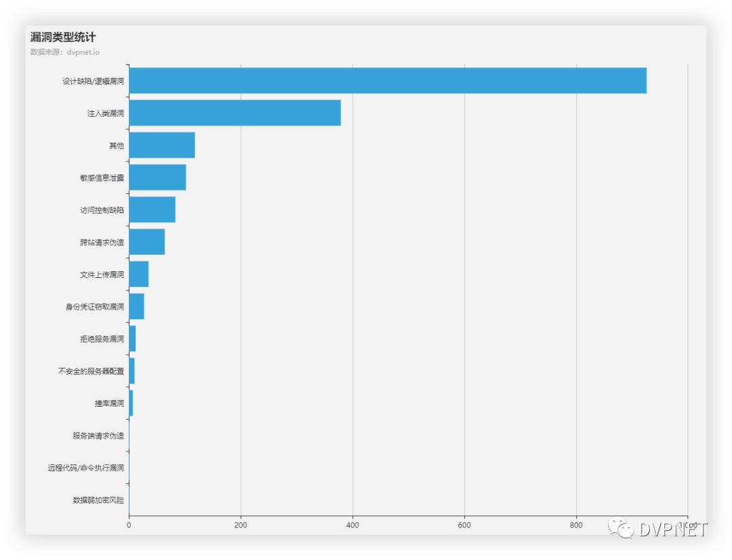Click the label 撞库漏洞

(x=109, y=403)
